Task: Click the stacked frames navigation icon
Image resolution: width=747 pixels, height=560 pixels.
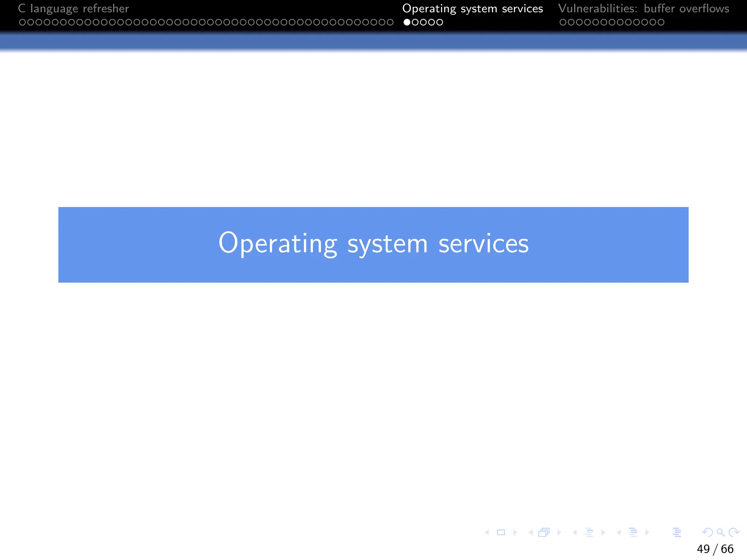Action: pos(544,533)
